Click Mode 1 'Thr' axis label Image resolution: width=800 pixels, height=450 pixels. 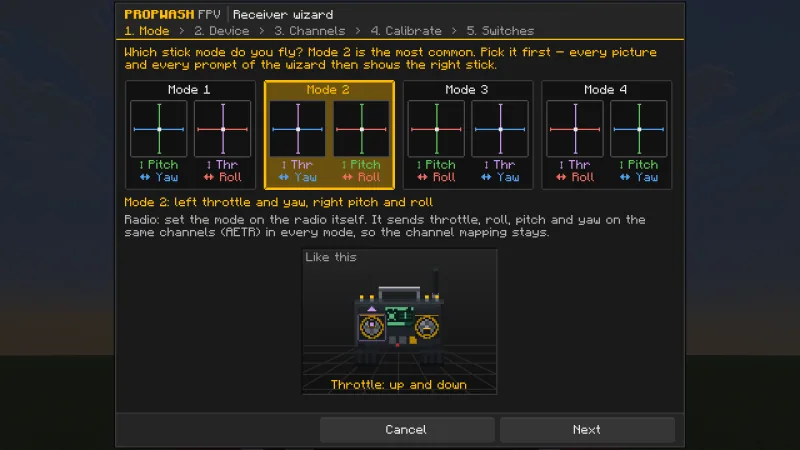[x=222, y=165]
